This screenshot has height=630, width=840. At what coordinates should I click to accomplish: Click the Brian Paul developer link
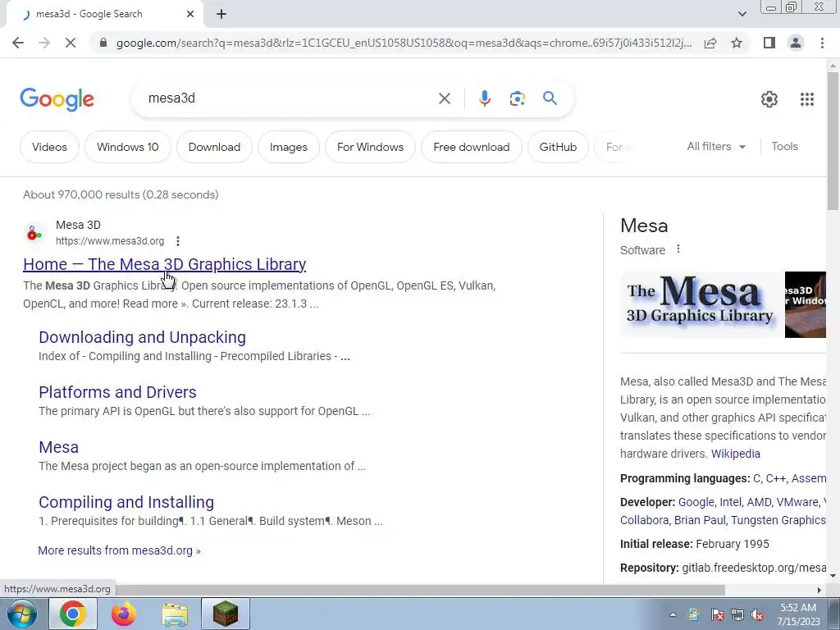[700, 520]
